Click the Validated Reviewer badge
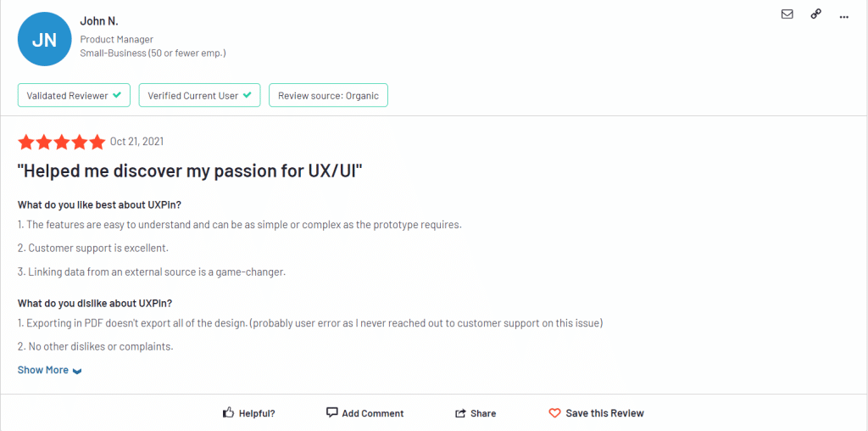 75,95
